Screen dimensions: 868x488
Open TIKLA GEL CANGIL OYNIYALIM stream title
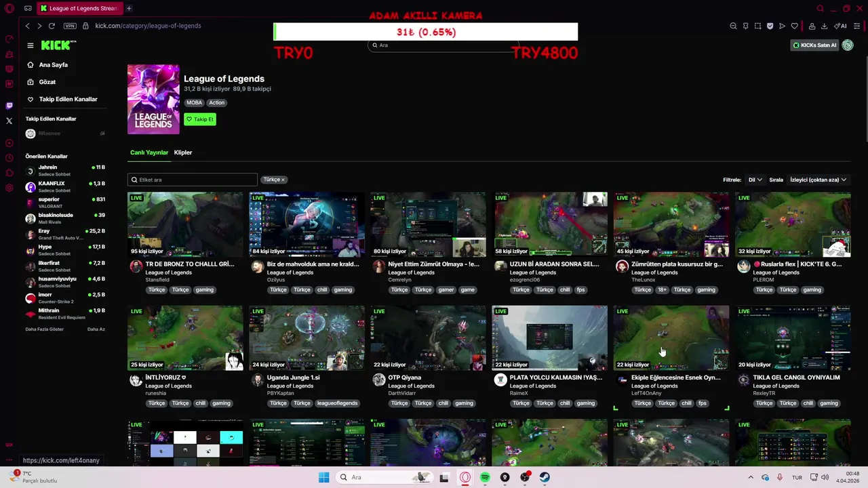click(x=796, y=378)
